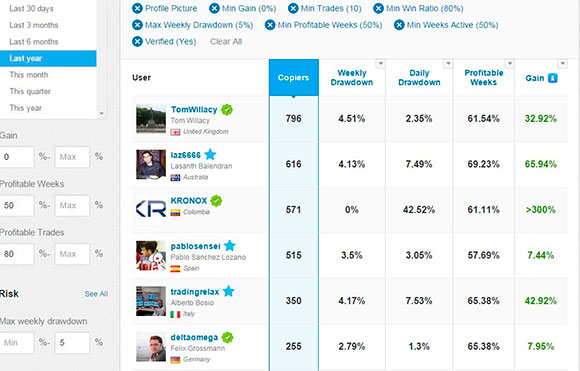
Task: Remove the Profile Picture filter tag
Action: 137,8
